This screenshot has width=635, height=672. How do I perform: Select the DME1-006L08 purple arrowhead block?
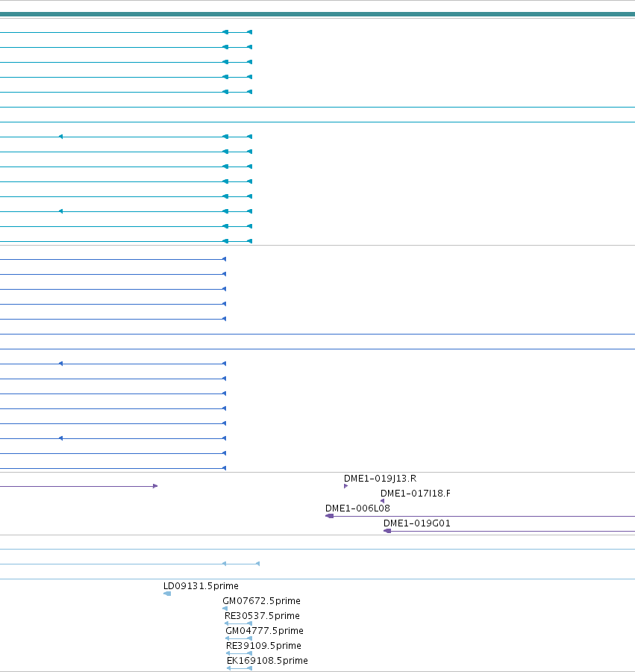(x=329, y=516)
